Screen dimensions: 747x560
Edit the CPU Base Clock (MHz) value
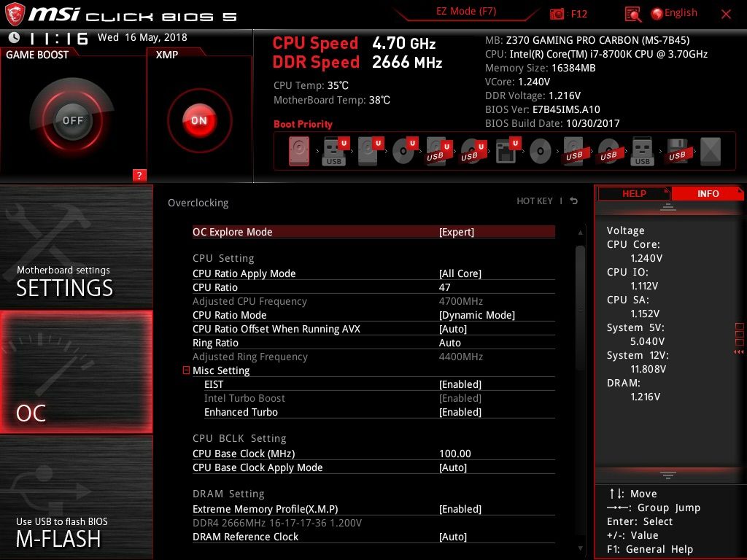tap(455, 454)
